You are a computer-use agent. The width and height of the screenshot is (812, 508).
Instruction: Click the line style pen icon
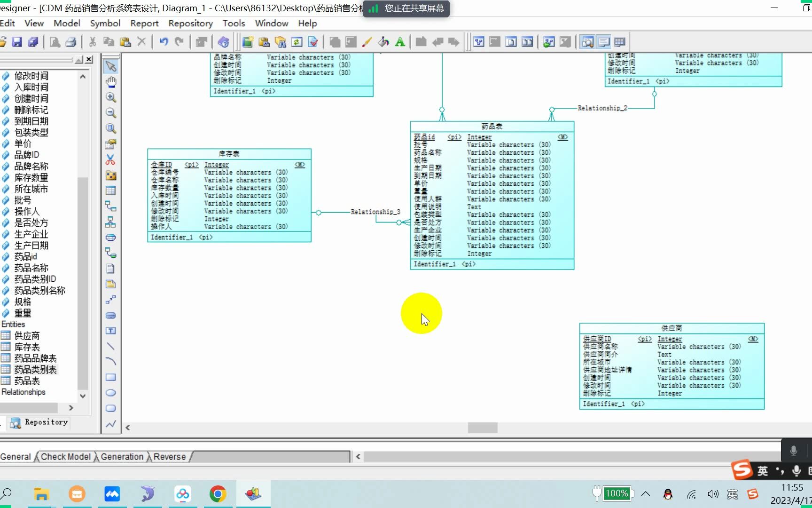tap(367, 42)
